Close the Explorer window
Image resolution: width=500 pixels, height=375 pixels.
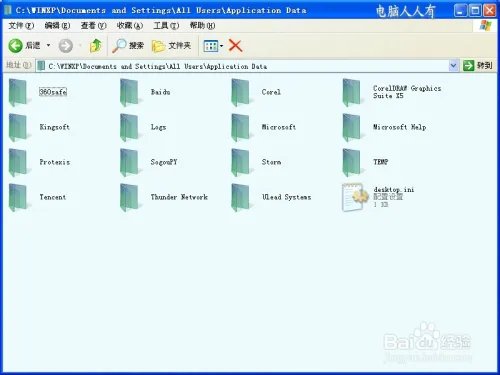click(x=490, y=10)
